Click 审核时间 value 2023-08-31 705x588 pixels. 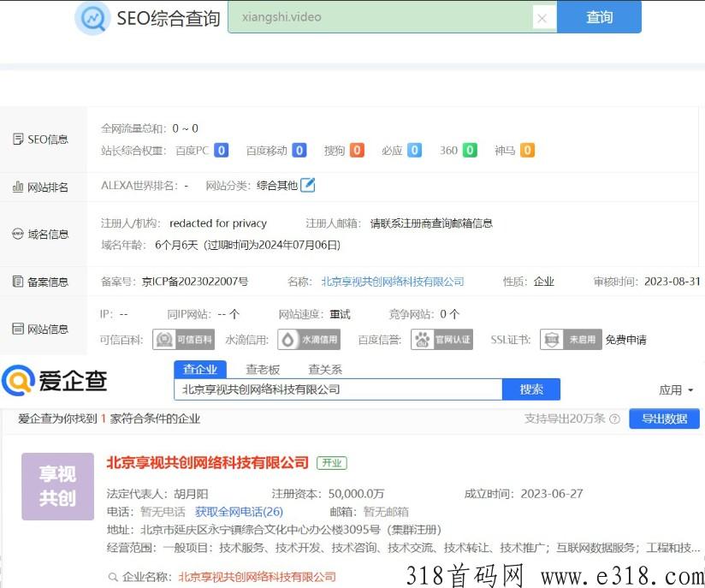(672, 282)
